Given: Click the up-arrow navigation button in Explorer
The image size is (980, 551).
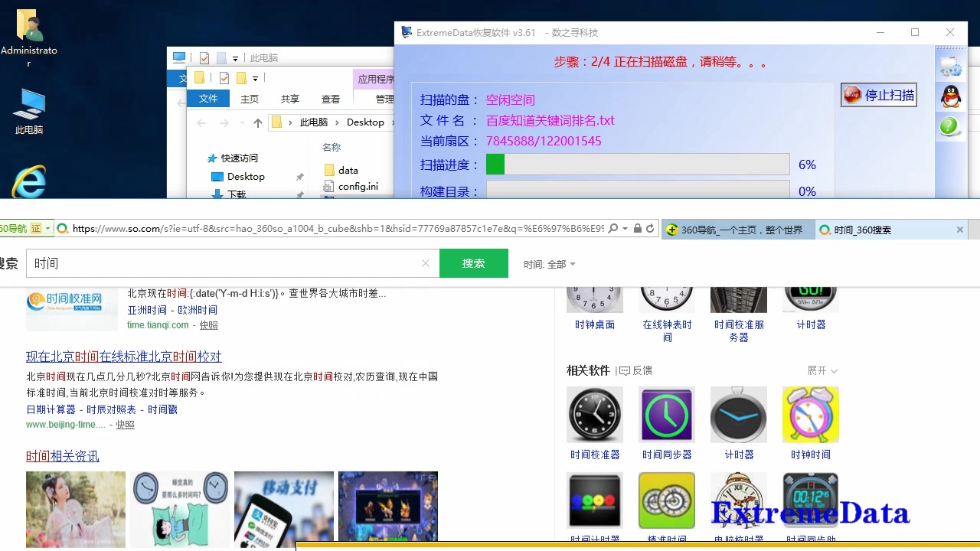Looking at the screenshot, I should [258, 122].
